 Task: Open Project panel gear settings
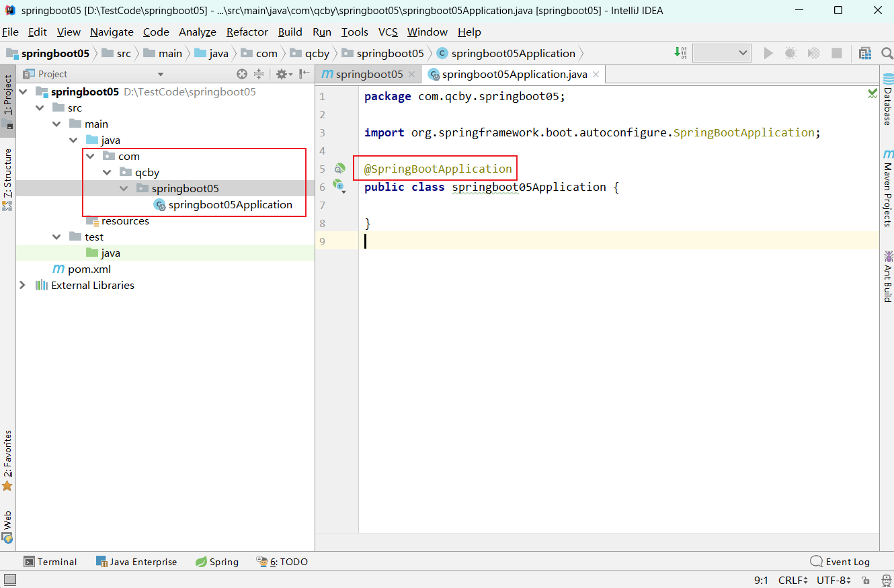click(x=283, y=74)
